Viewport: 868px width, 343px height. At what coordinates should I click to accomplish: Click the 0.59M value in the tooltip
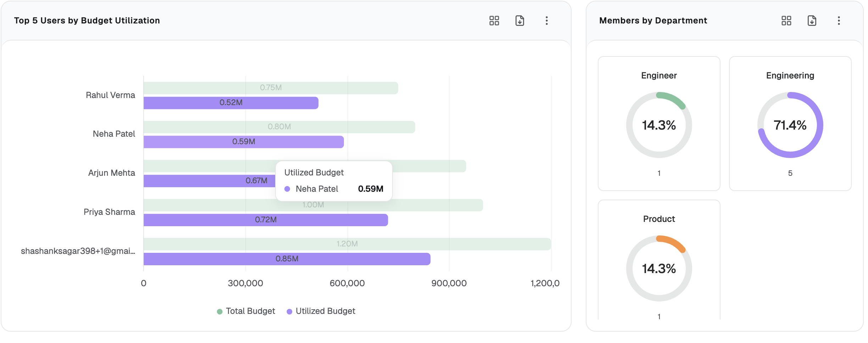tap(371, 189)
